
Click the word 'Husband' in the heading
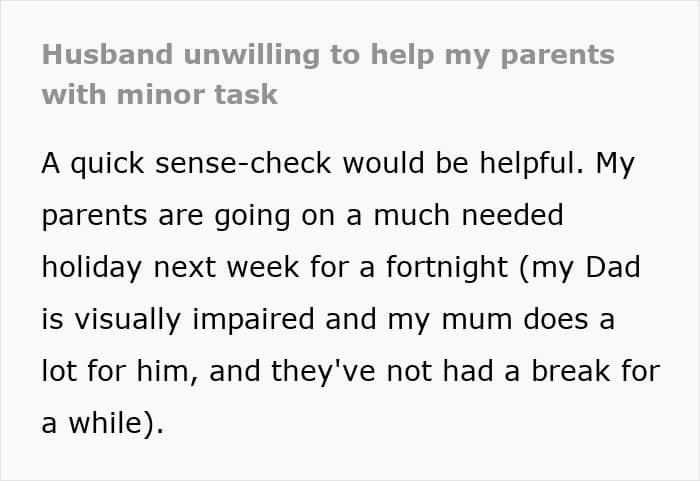(107, 54)
